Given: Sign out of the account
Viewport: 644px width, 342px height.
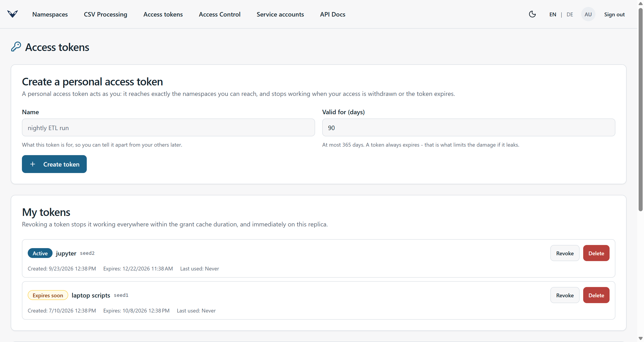Looking at the screenshot, I should click(614, 14).
